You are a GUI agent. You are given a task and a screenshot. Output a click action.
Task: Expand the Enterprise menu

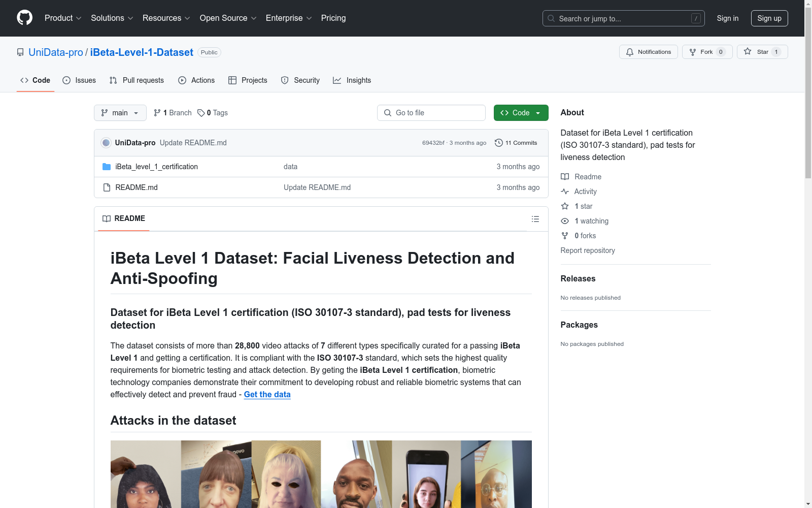289,18
